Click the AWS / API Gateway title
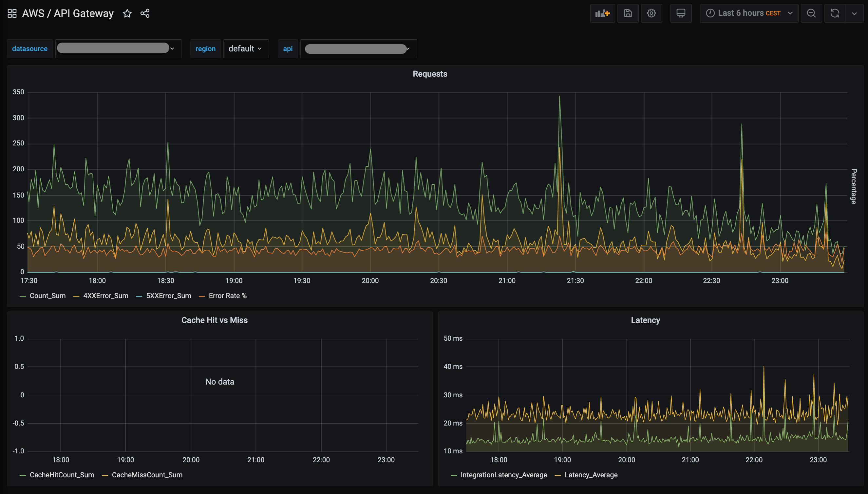Screen dimensions: 868x494 point(67,13)
